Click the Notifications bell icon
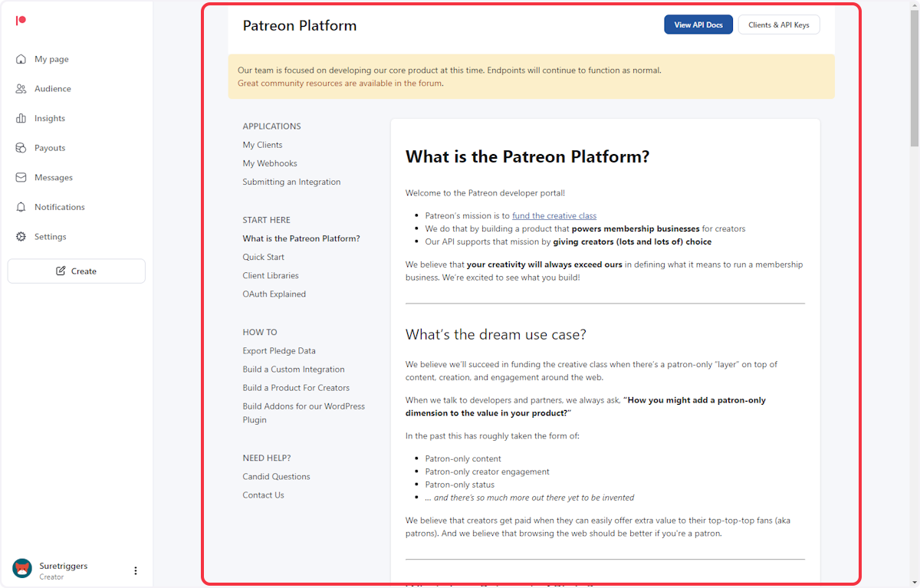This screenshot has width=920, height=588. (21, 206)
